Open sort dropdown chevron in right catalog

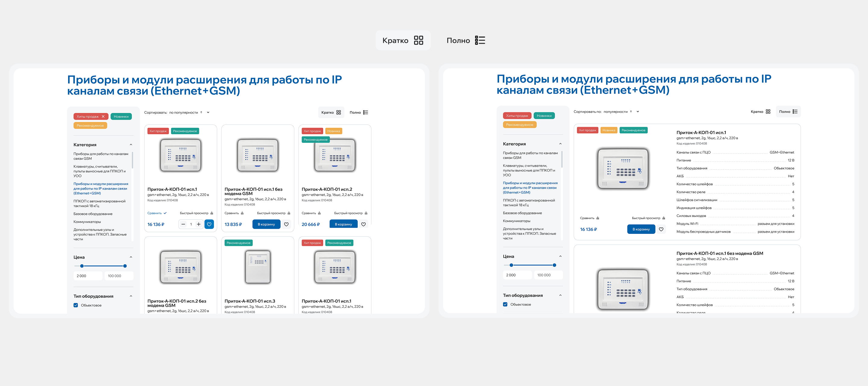tap(638, 111)
